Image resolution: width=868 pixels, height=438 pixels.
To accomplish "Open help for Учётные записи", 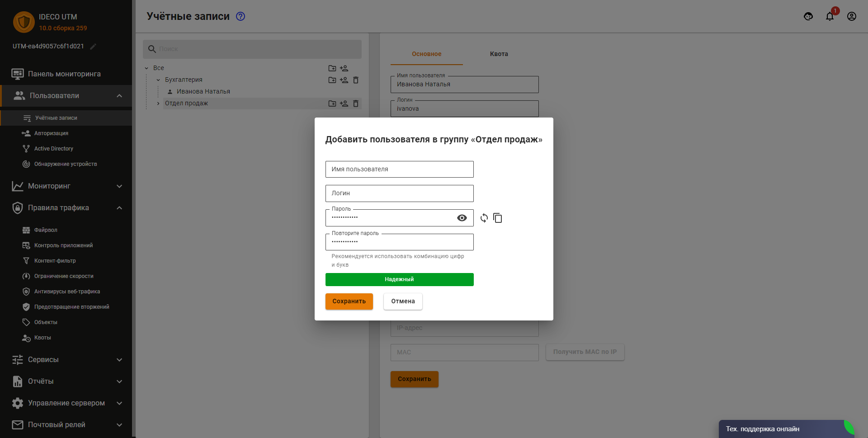I will [x=241, y=16].
